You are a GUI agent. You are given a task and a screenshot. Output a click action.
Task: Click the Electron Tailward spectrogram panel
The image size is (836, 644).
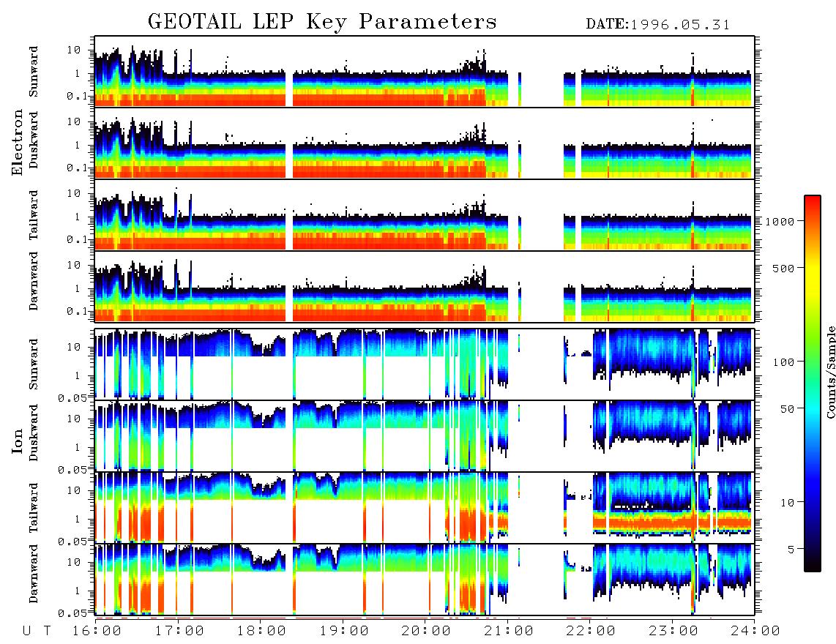click(x=425, y=215)
